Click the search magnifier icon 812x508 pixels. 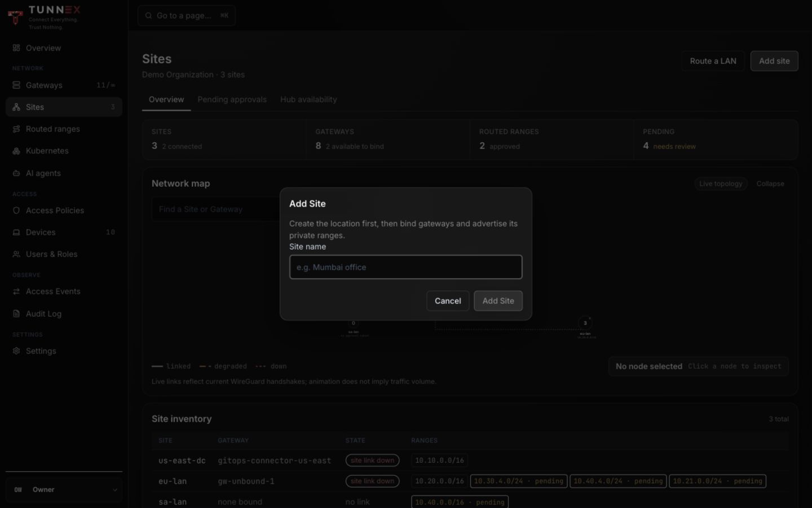(148, 16)
